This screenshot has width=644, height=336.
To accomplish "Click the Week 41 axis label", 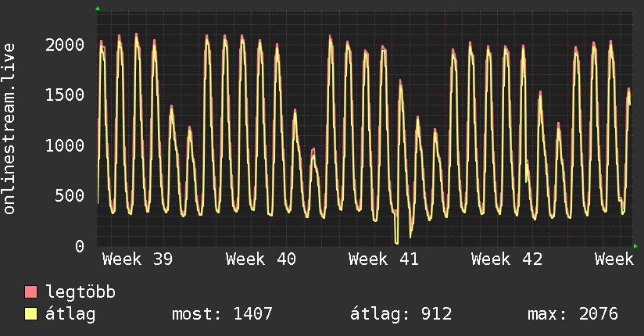I will 384,259.
